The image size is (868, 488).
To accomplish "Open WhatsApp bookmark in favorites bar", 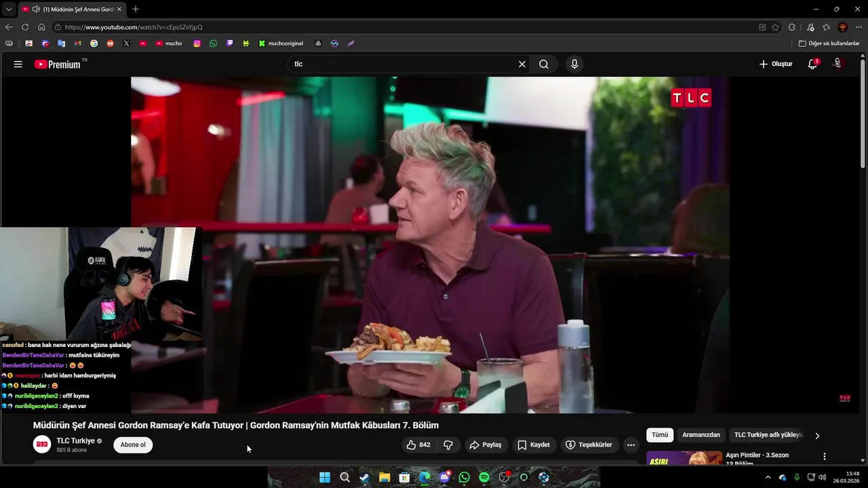I will [214, 43].
